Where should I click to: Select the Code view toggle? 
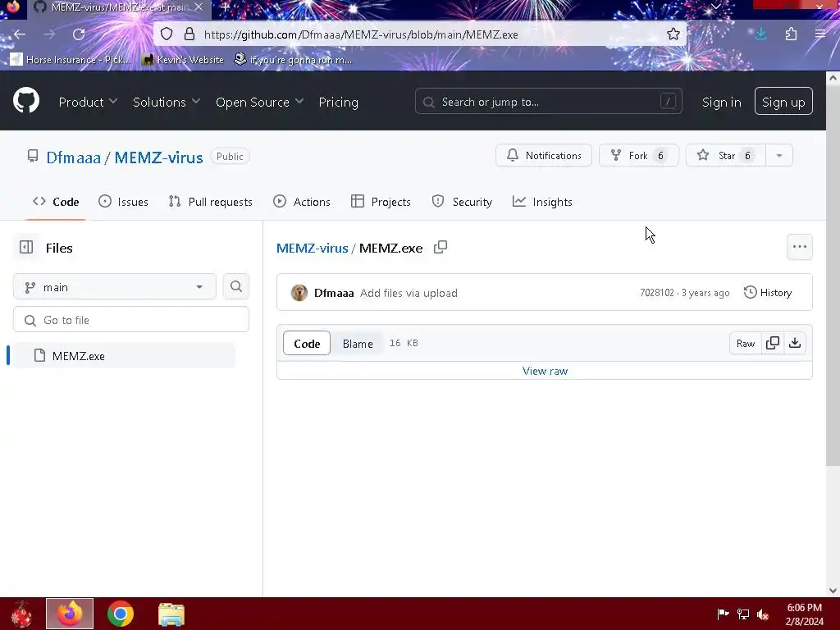point(307,344)
